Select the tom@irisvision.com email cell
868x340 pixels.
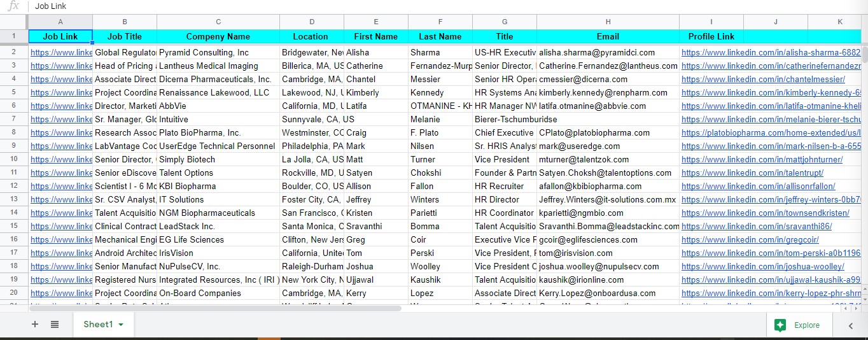point(608,253)
